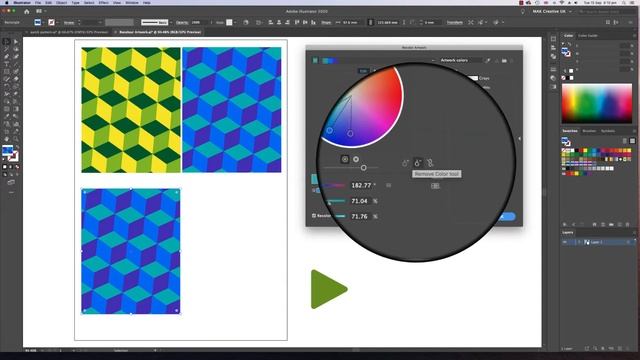The width and height of the screenshot is (640, 360).
Task: Select the Hand tool
Action: pyautogui.click(x=7, y=139)
